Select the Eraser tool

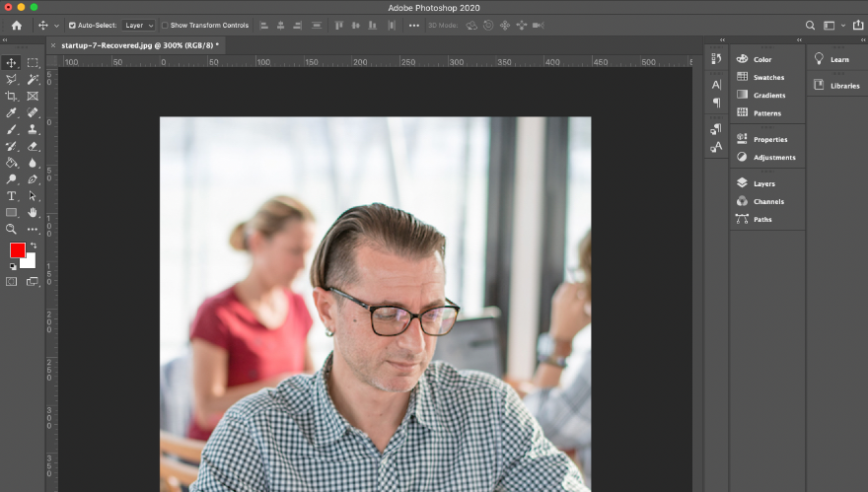[33, 146]
